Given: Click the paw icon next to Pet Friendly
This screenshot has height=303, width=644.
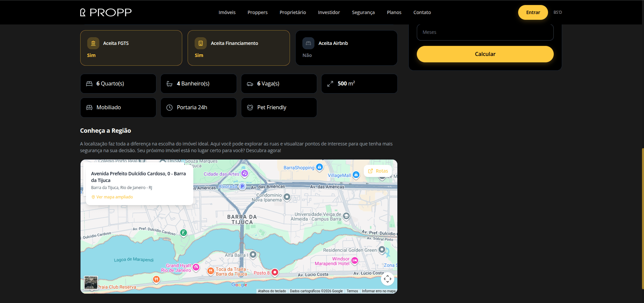Looking at the screenshot, I should click(250, 108).
